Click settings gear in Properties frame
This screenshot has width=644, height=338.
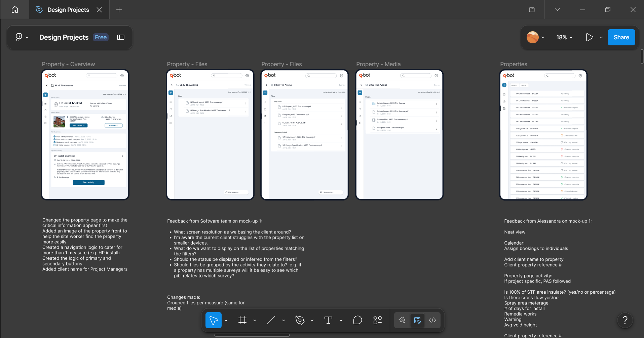[x=580, y=76]
